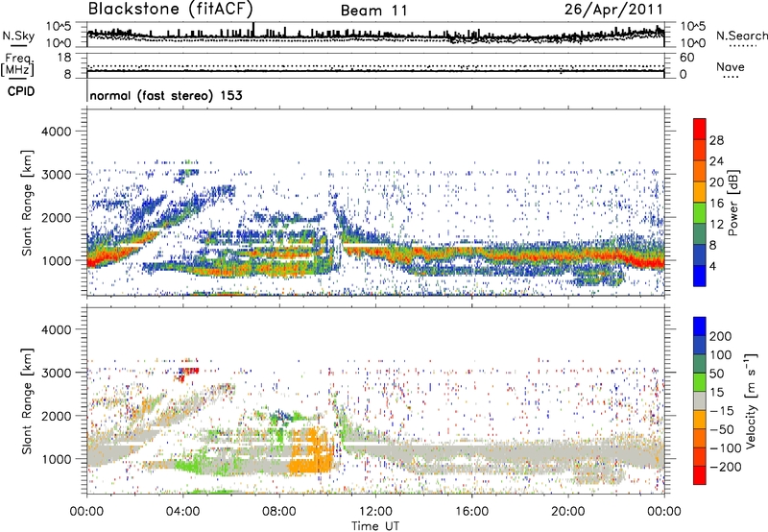This screenshot has height=532, width=768.
Task: Click the 'Freq. [MHz]' axis label
Action: point(17,65)
